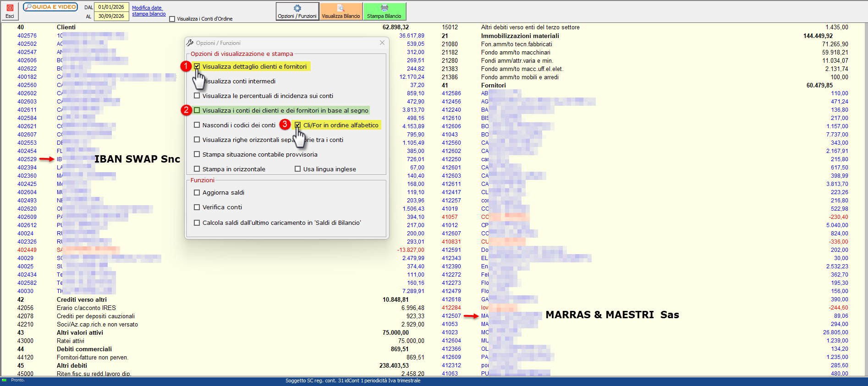Click the Pronto status indicator
This screenshot has height=386, width=868.
(17, 381)
